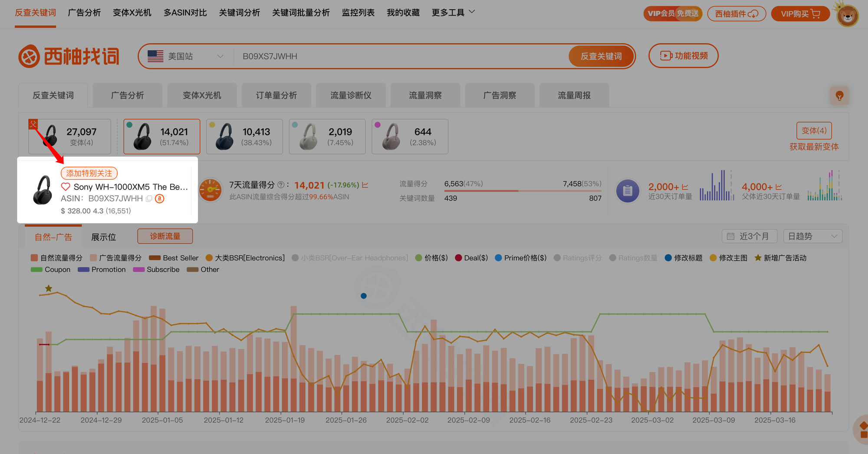Screen dimensions: 868x454
Task: Switch to the 流量周报 tab
Action: [574, 95]
